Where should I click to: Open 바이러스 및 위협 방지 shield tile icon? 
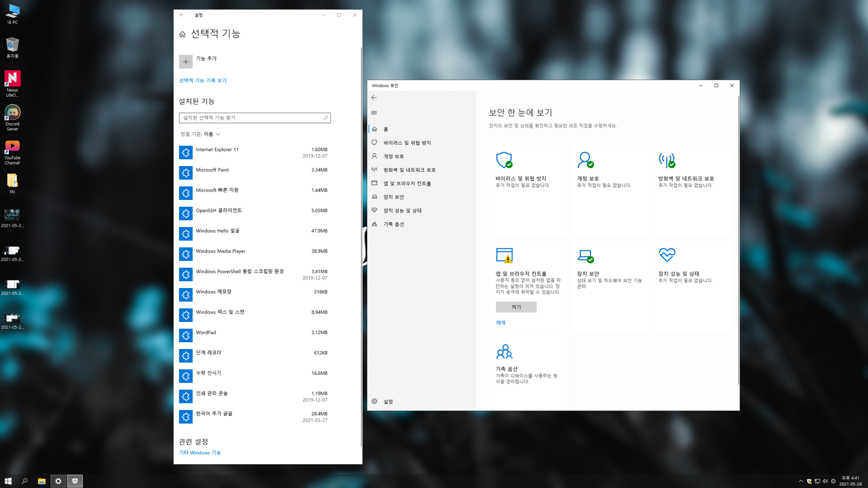point(504,160)
